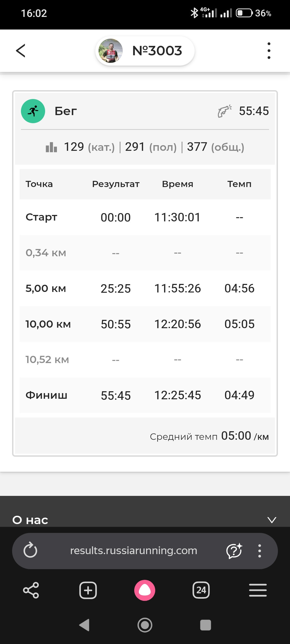Screen dimensions: 290x644
Task: Tap the Android recent apps square button
Action: click(206, 625)
